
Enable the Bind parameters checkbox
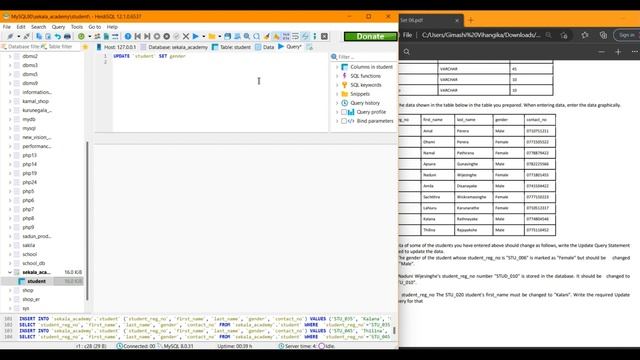click(x=344, y=121)
